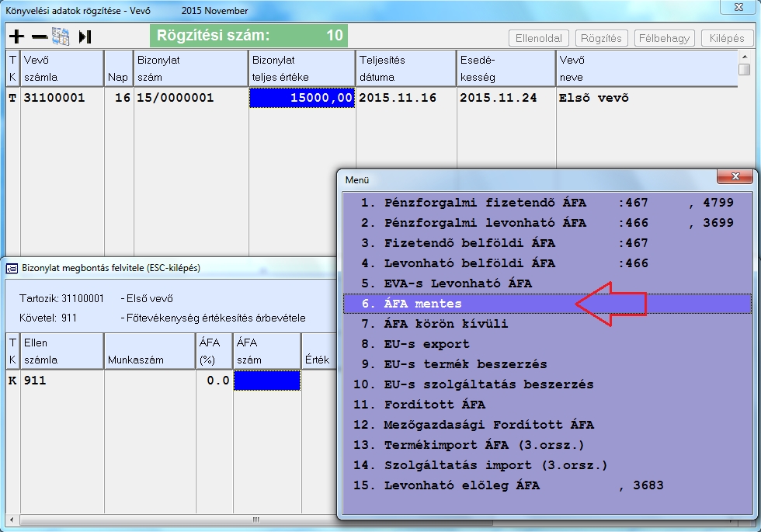Choose 3. Fizetendő belföldi ÁFA
The image size is (761, 532).
505,243
